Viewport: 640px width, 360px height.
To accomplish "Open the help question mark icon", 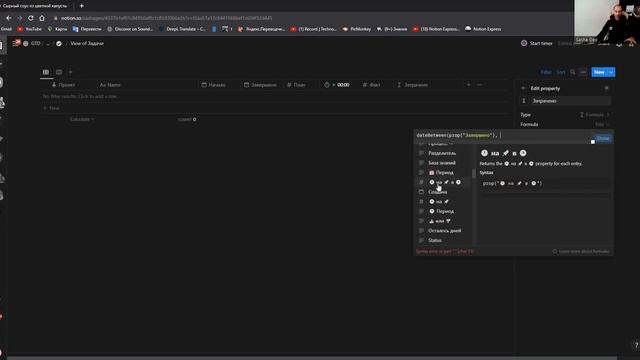I will (636, 345).
